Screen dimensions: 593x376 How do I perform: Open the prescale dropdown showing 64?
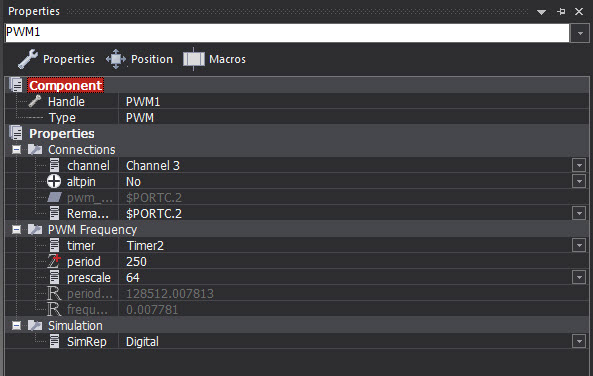click(579, 277)
